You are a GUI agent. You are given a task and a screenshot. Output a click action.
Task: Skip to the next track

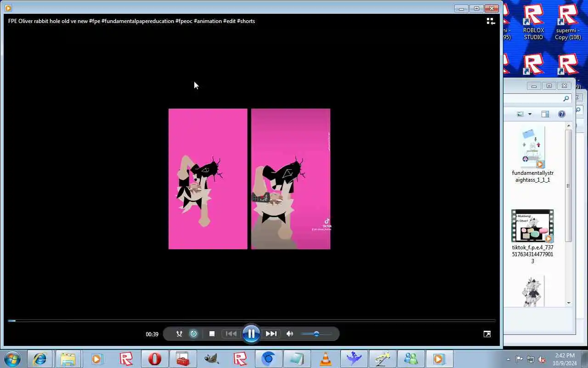[271, 334]
